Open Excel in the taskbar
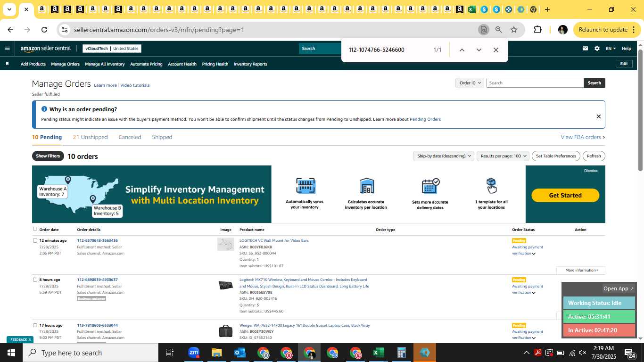644x362 pixels. (x=378, y=353)
